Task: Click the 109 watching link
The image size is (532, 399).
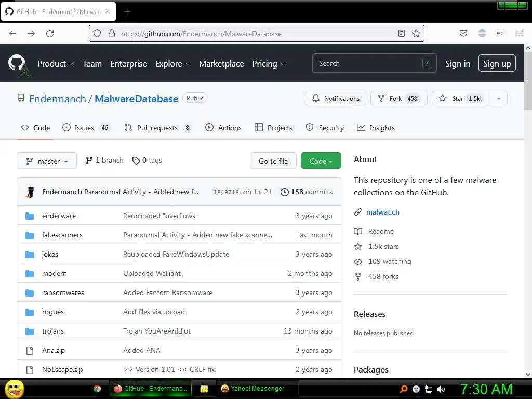Action: 390,262
